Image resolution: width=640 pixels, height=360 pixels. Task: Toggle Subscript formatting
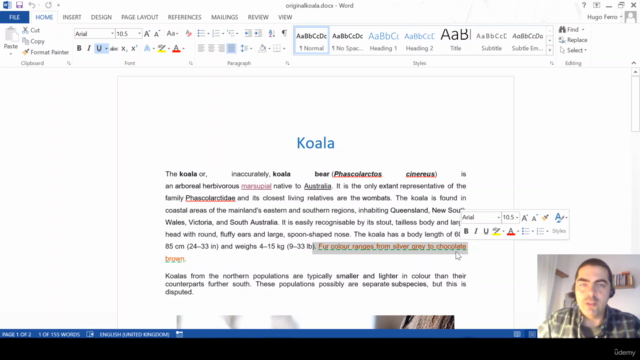[x=124, y=49]
